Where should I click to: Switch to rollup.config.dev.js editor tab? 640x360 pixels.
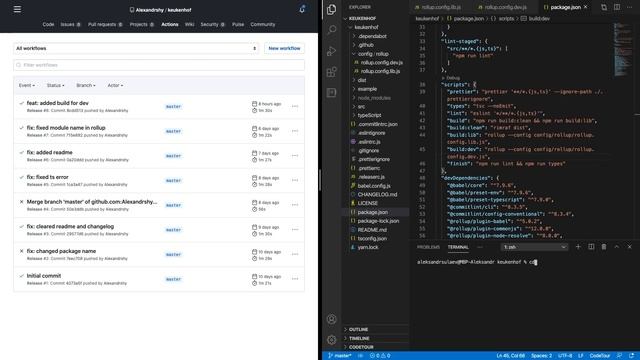tap(505, 7)
